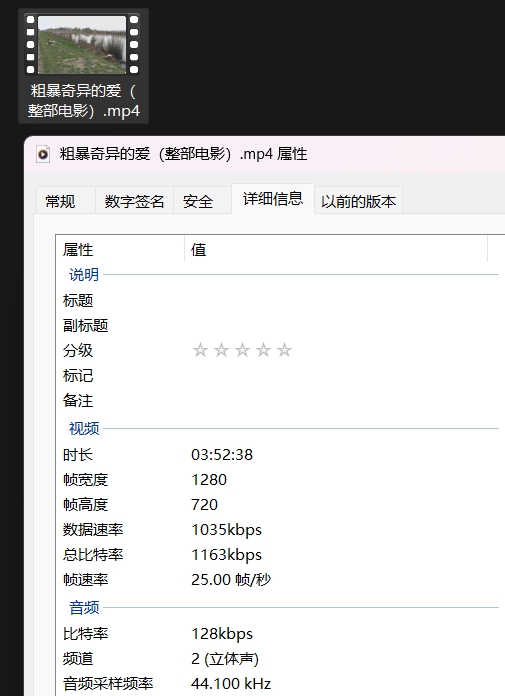Screen dimensions: 505x696
Task: Set rating to five stars
Action: (284, 350)
